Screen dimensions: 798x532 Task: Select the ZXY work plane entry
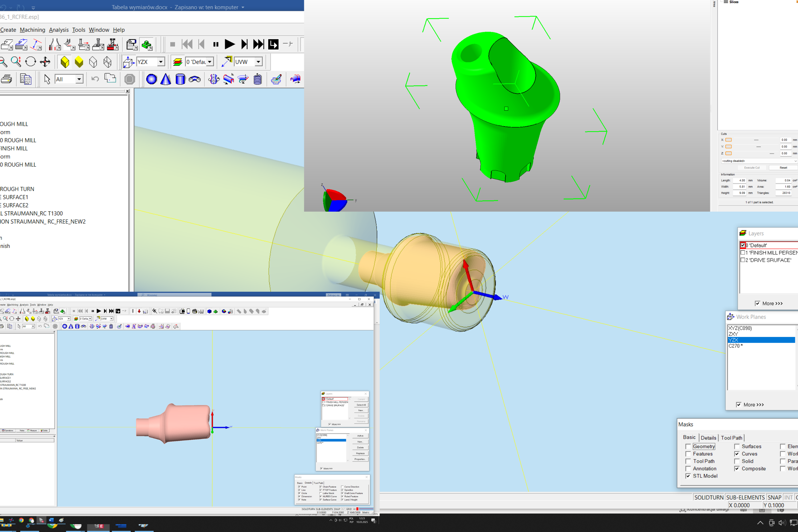pos(733,334)
